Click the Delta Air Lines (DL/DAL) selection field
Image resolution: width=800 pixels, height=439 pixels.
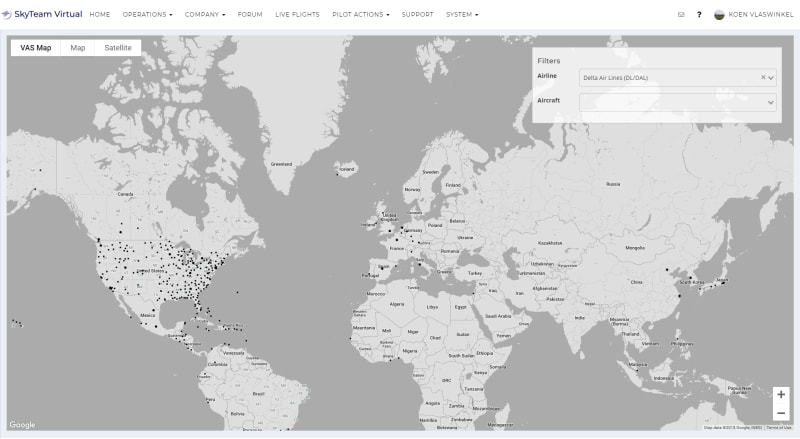click(678, 78)
